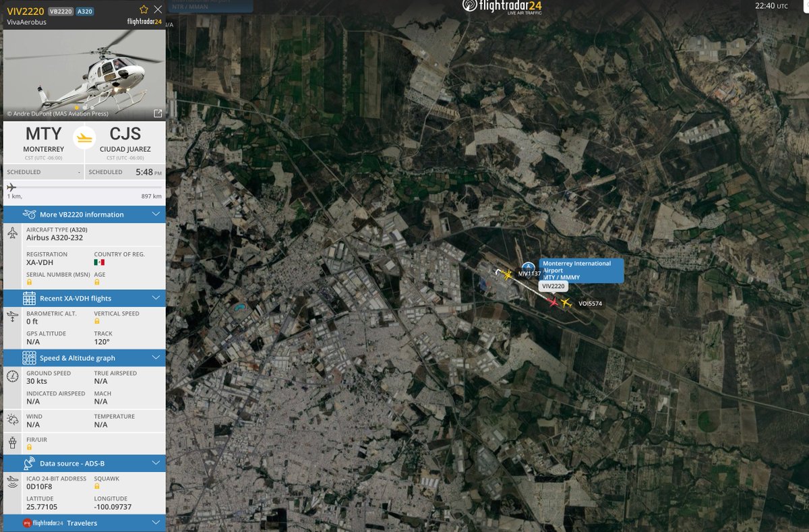This screenshot has height=532, width=809.
Task: Click the 22:40 UTC clock
Action: (x=771, y=6)
